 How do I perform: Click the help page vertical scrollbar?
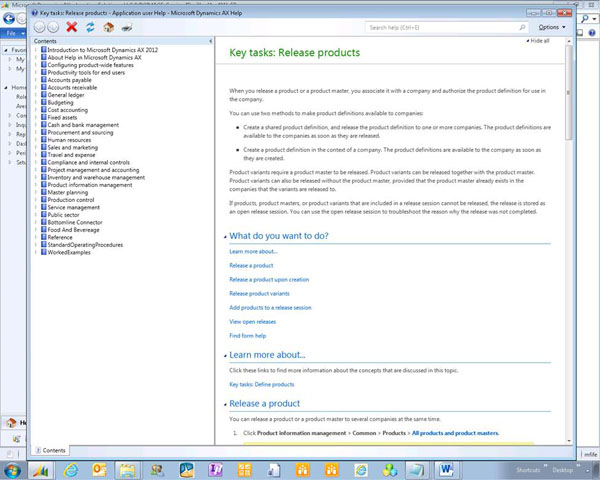click(569, 93)
